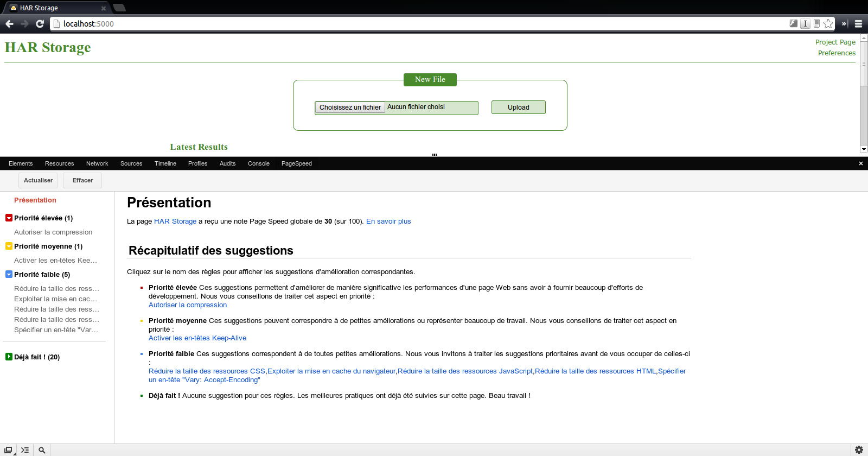868x456 pixels.
Task: Click the HAR Storage link in summary text
Action: pyautogui.click(x=175, y=221)
